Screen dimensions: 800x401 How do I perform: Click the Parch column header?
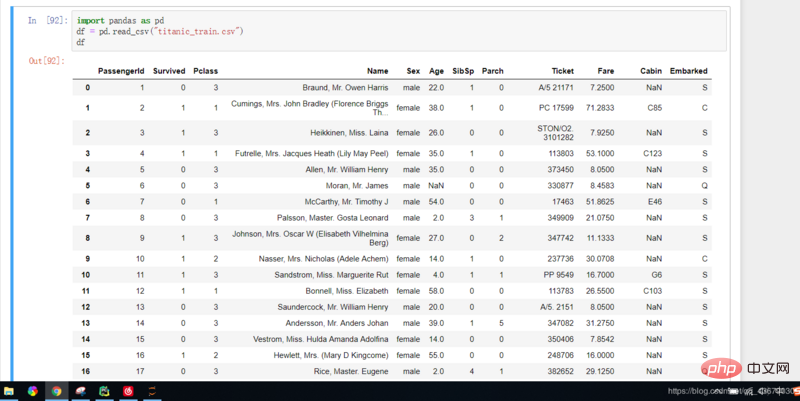click(x=492, y=71)
